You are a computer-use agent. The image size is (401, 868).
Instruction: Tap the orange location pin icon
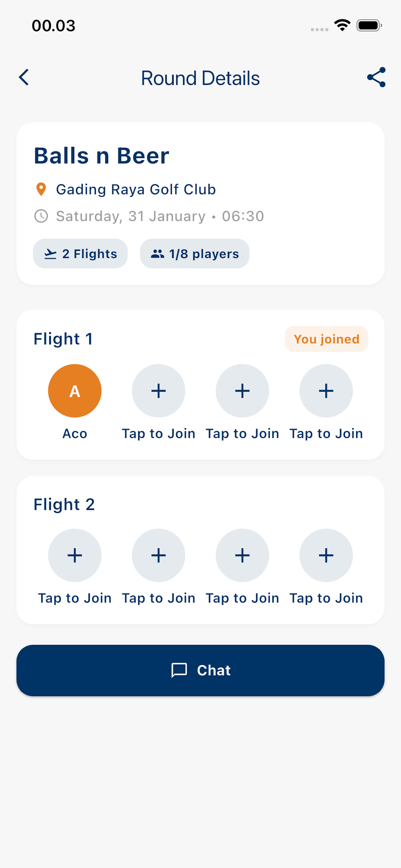point(41,189)
